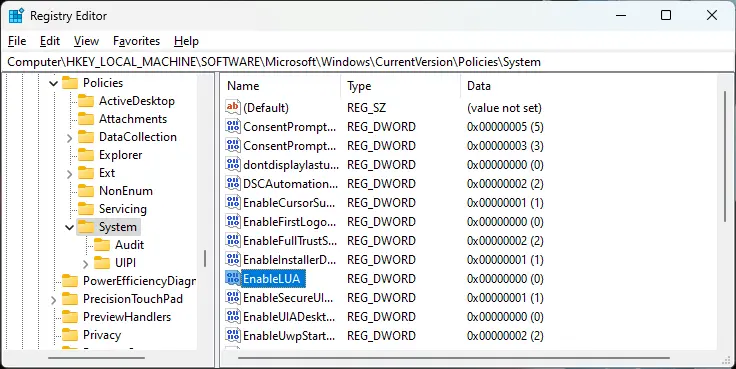Click the (value not set) data cell

pos(504,108)
